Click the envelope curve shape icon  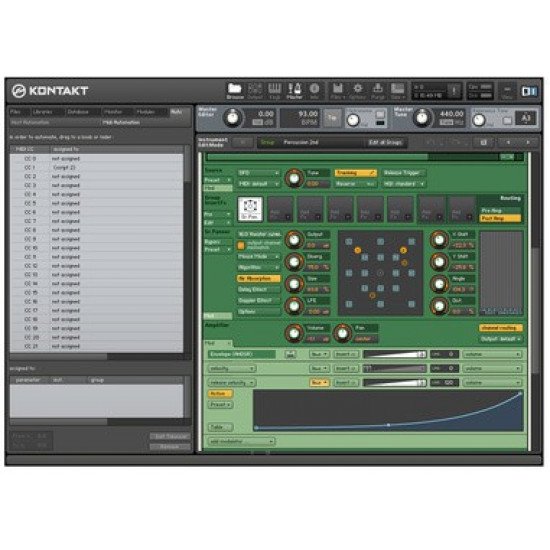pos(290,355)
